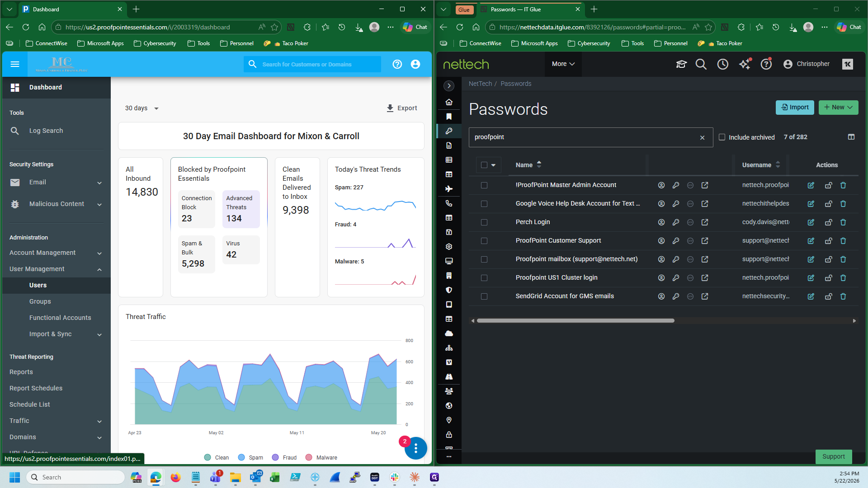Image resolution: width=868 pixels, height=488 pixels.
Task: Select Users under User Management
Action: pyautogui.click(x=57, y=286)
